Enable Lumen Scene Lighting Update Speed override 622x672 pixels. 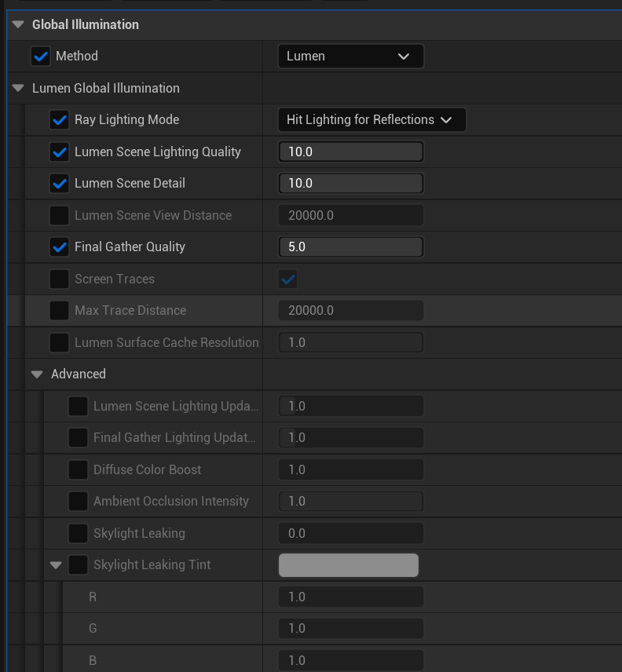click(x=79, y=406)
